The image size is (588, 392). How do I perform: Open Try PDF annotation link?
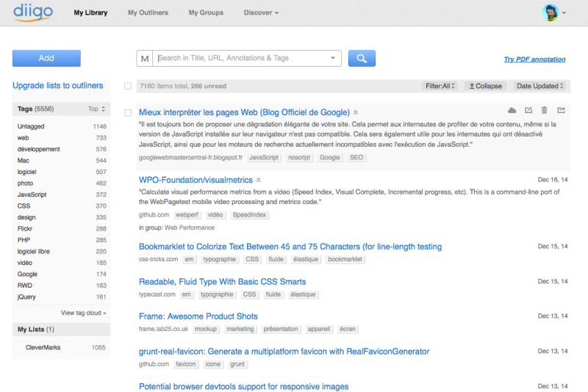[534, 59]
